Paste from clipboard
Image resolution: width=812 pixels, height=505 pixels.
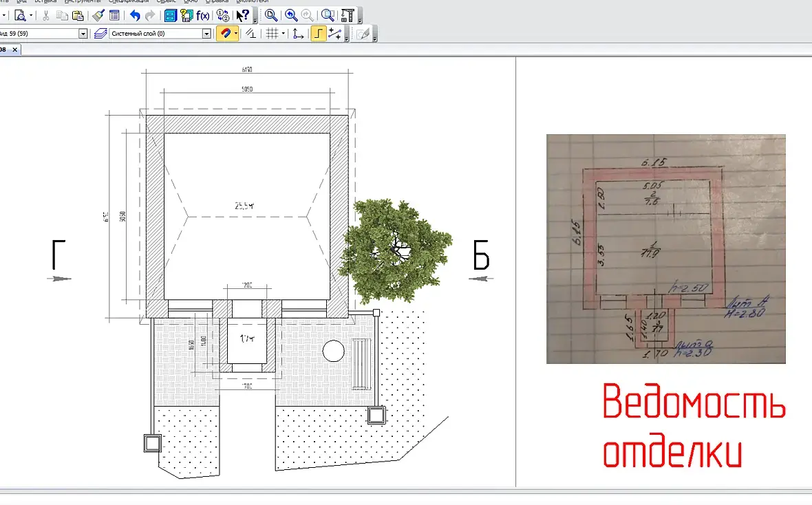click(x=78, y=16)
